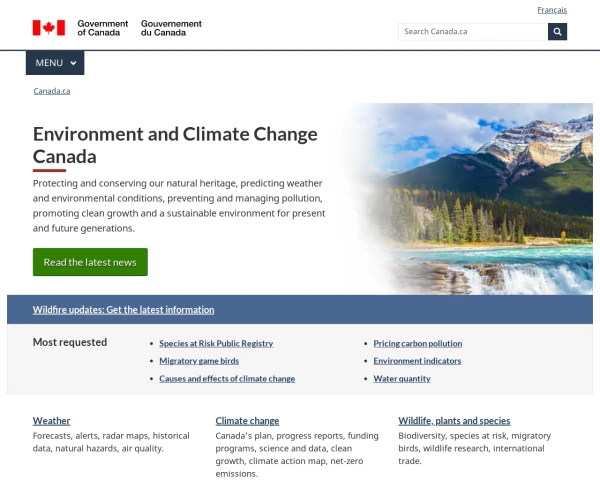600x480 pixels.
Task: Open Species at Risk Public Registry
Action: (216, 343)
